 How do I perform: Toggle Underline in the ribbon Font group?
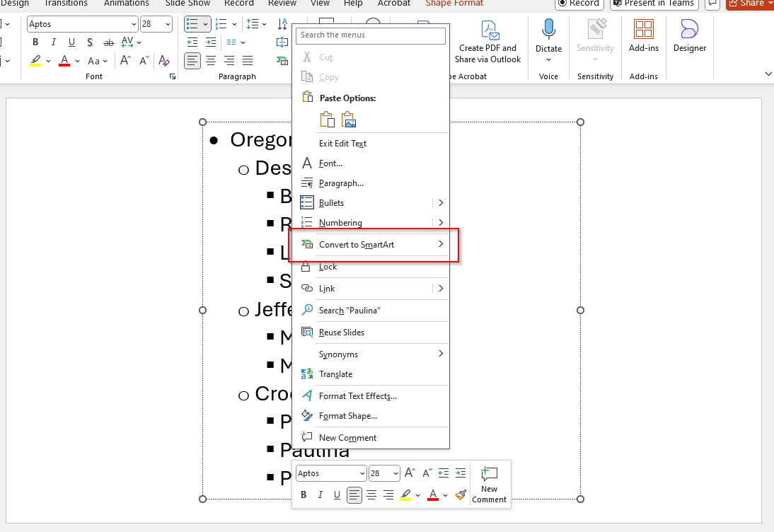tap(71, 42)
